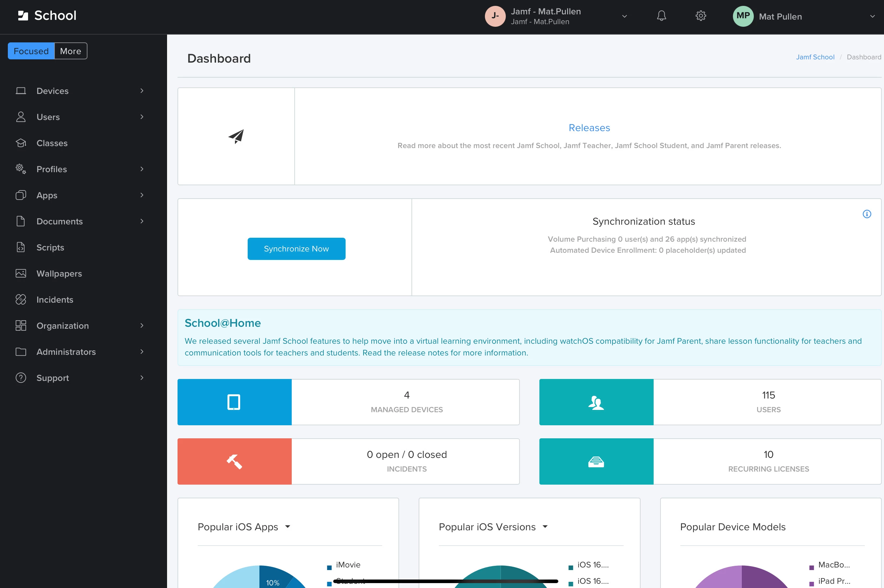Click the Profiles gears icon
Image resolution: width=884 pixels, height=588 pixels.
point(21,169)
